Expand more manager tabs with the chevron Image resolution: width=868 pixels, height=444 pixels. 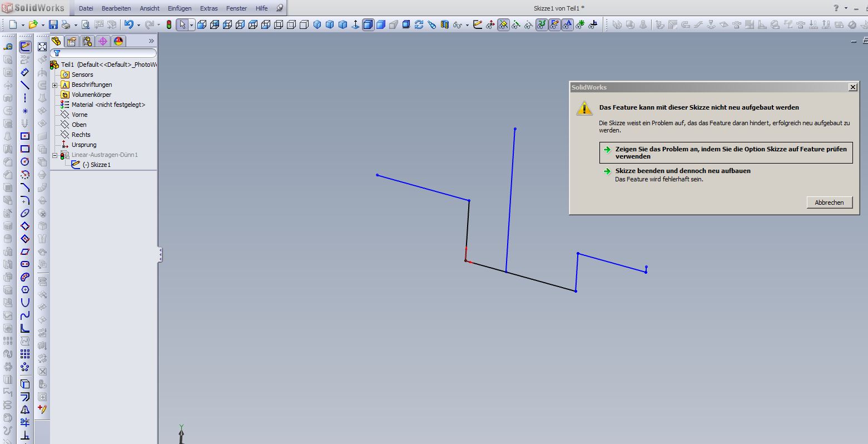(x=151, y=41)
